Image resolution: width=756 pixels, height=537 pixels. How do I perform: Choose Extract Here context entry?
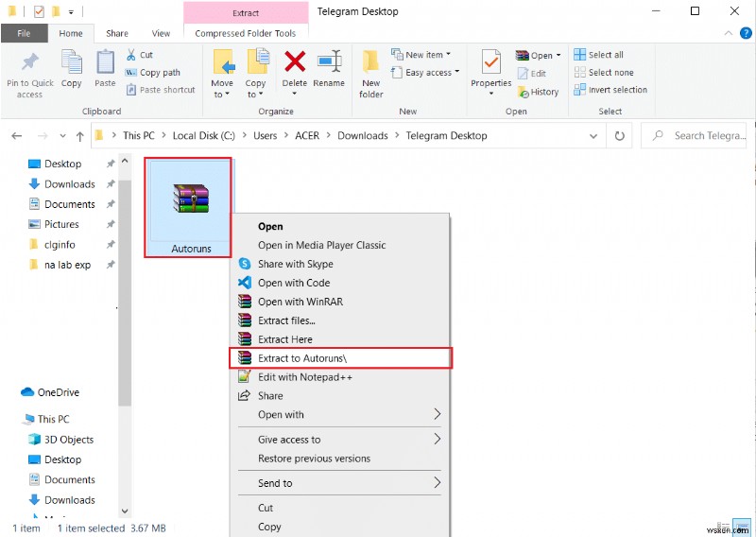click(339, 339)
